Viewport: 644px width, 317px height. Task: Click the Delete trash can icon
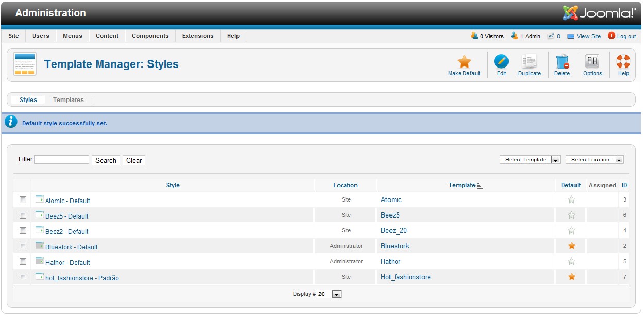tap(562, 62)
